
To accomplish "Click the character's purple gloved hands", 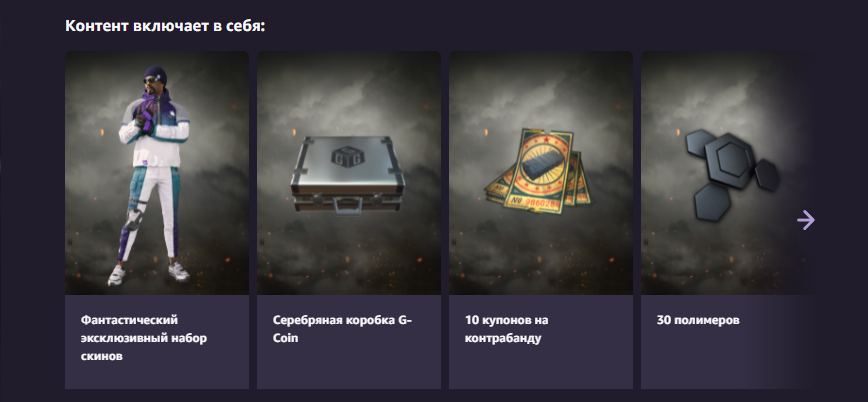I will [x=146, y=118].
